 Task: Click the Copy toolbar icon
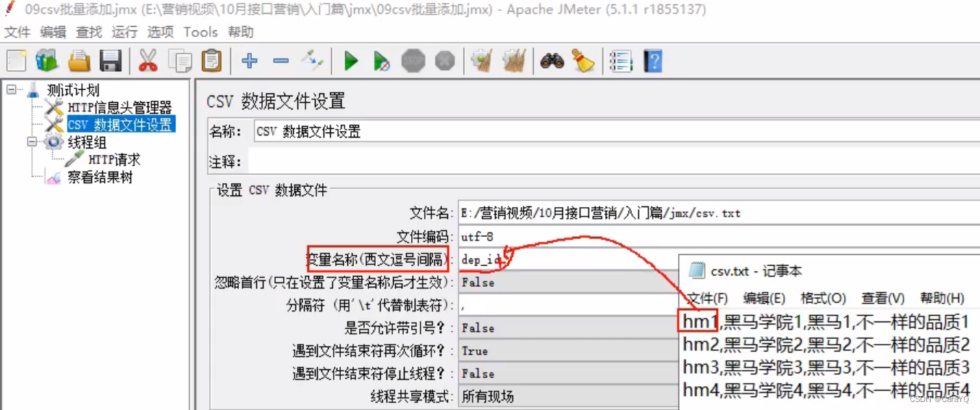click(x=179, y=61)
